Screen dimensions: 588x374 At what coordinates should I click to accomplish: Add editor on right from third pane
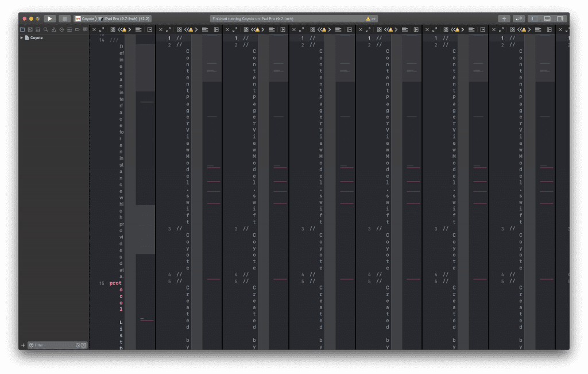click(283, 30)
